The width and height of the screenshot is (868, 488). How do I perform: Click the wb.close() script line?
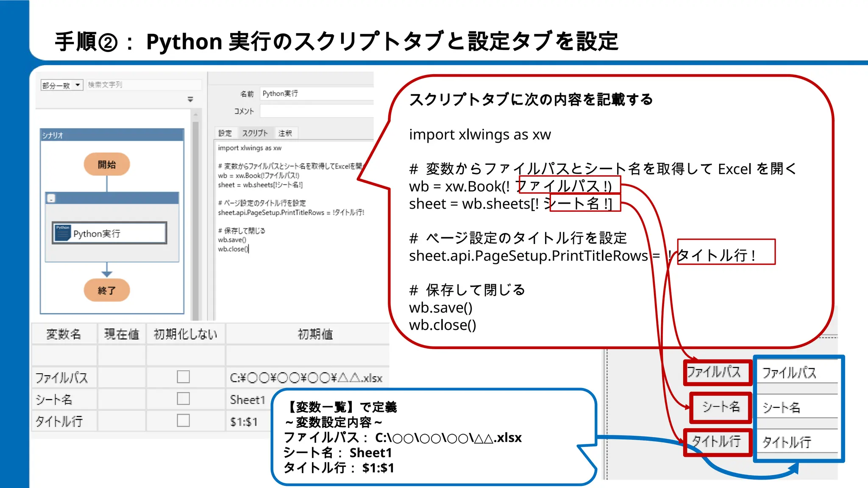[x=233, y=249]
